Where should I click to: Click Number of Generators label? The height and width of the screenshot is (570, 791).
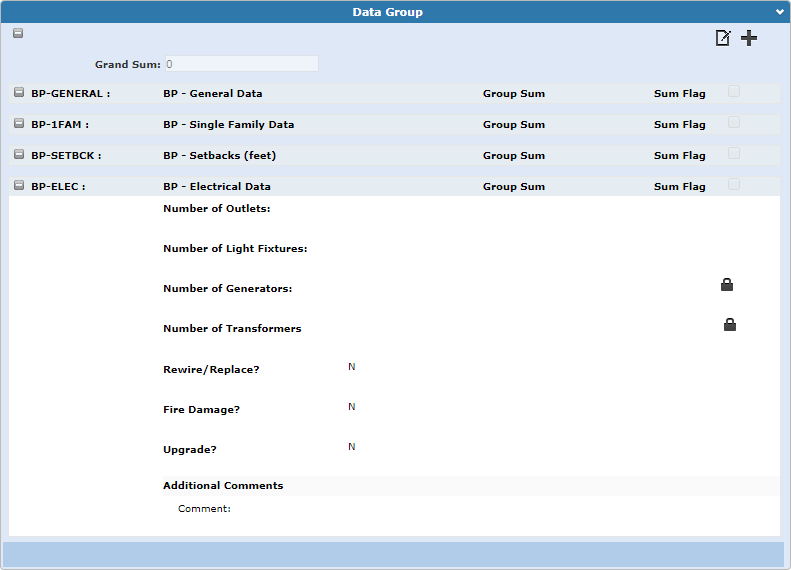tap(228, 289)
